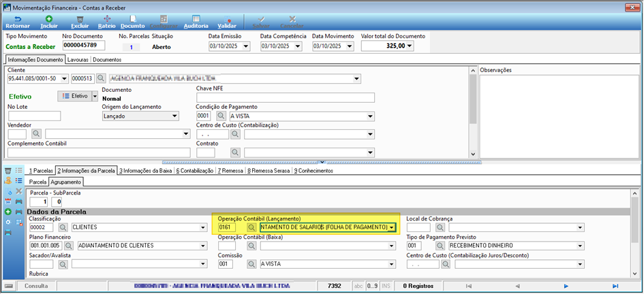644x294 pixels.
Task: Click the magnifier next to Classificação code
Action: (x=63, y=227)
